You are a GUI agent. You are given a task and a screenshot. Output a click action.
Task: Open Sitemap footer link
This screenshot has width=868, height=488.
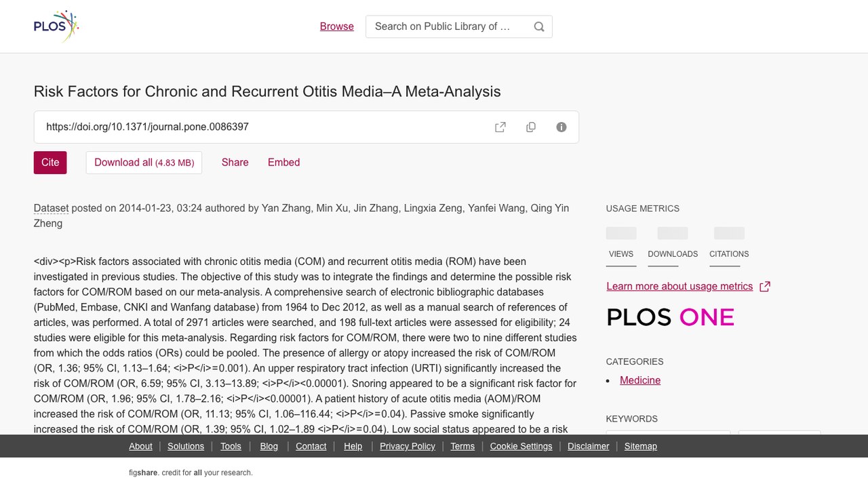(641, 446)
